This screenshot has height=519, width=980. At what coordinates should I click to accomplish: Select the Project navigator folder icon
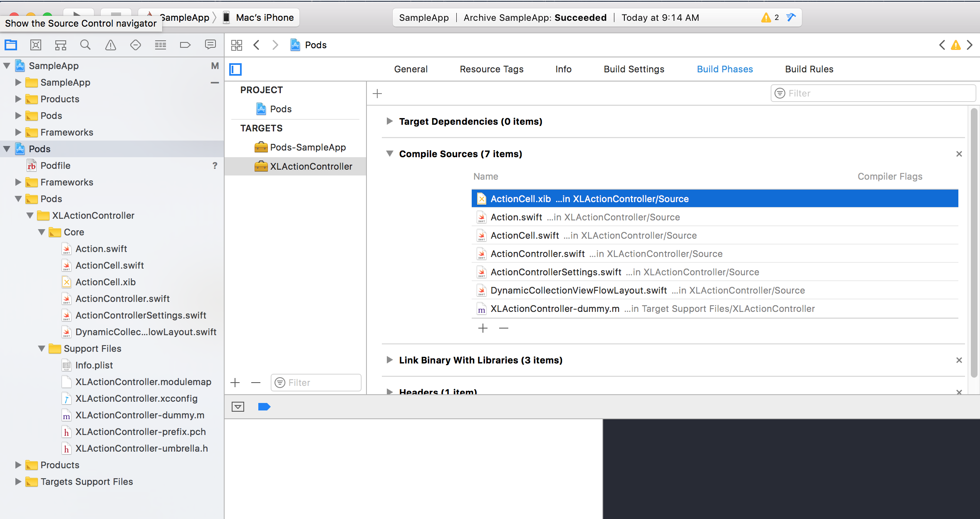pos(11,45)
